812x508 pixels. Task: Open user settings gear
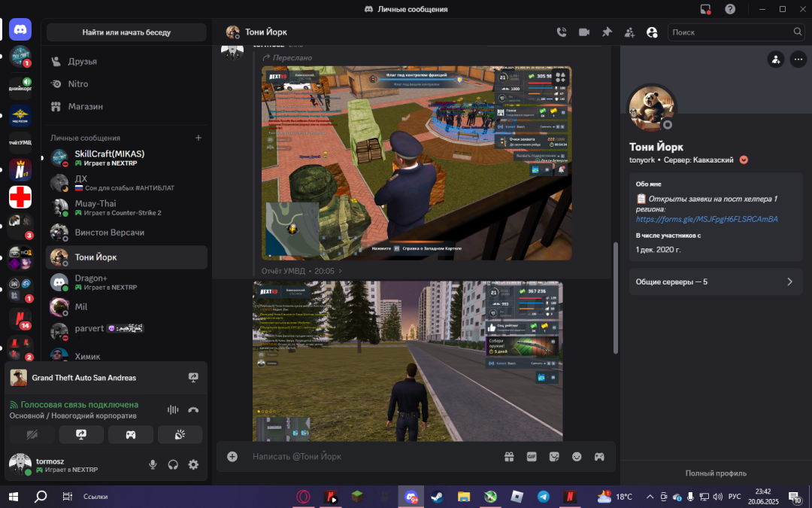click(x=193, y=465)
